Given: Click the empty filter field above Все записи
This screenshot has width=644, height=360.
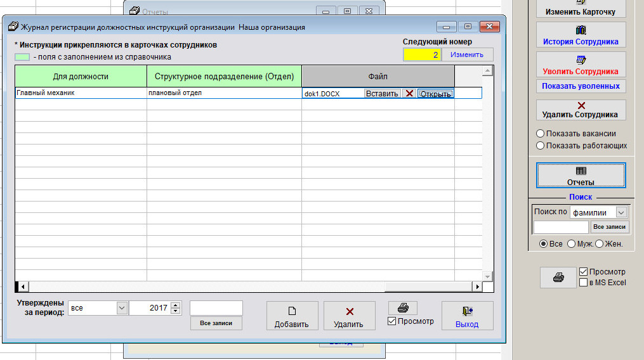Looking at the screenshot, I should click(x=216, y=308).
